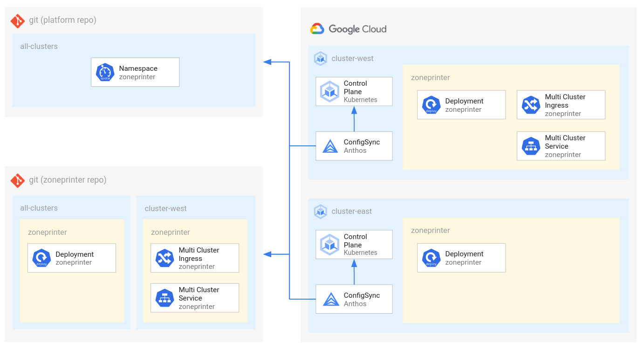This screenshot has width=644, height=349.
Task: Click the 'cluster-east' label in Google Cloud
Action: (352, 212)
